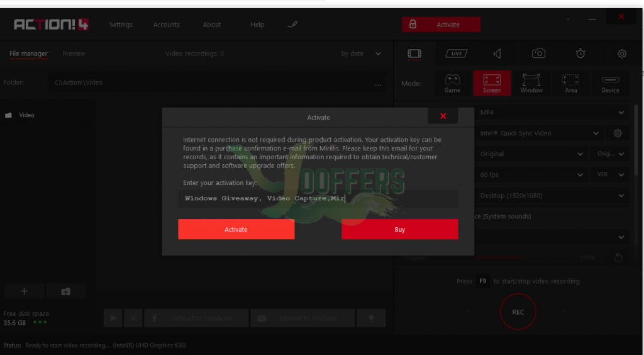Close the Activate dialog with red X
The height and width of the screenshot is (355, 644).
tap(443, 116)
